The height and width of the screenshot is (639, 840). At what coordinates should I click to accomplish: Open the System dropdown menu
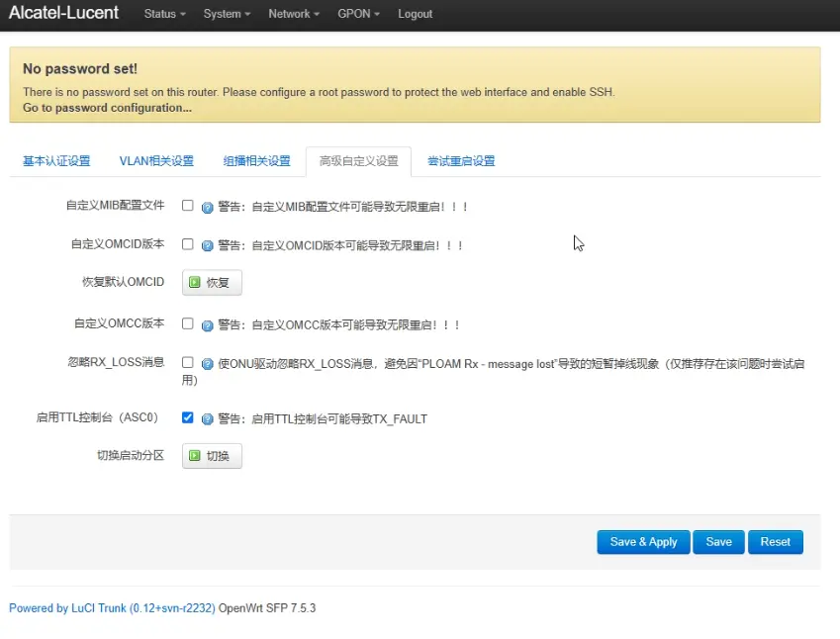coord(227,14)
